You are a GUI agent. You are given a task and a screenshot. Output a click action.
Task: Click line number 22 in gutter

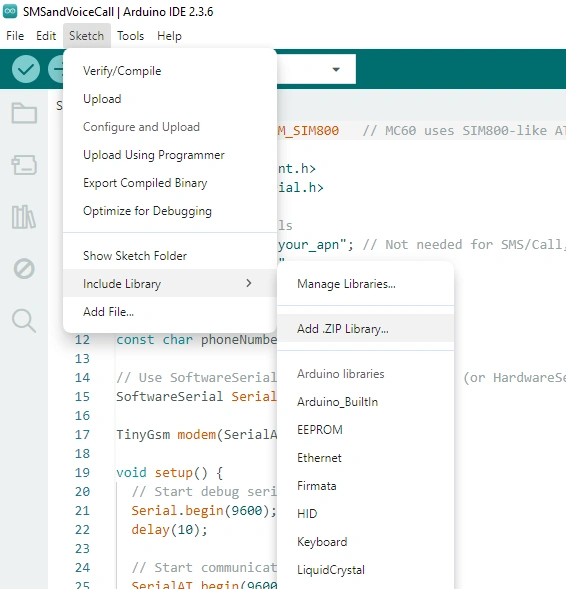(82, 530)
